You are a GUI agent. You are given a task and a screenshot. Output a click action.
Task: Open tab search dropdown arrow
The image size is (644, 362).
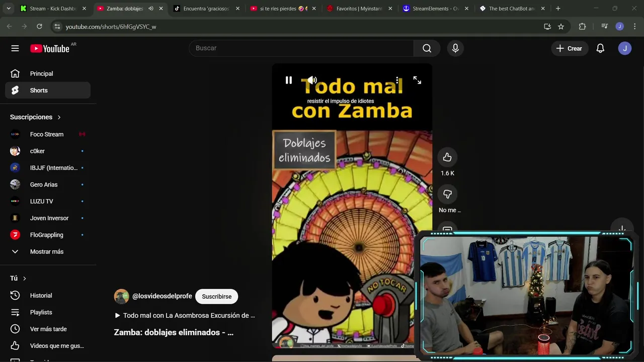[x=9, y=9]
